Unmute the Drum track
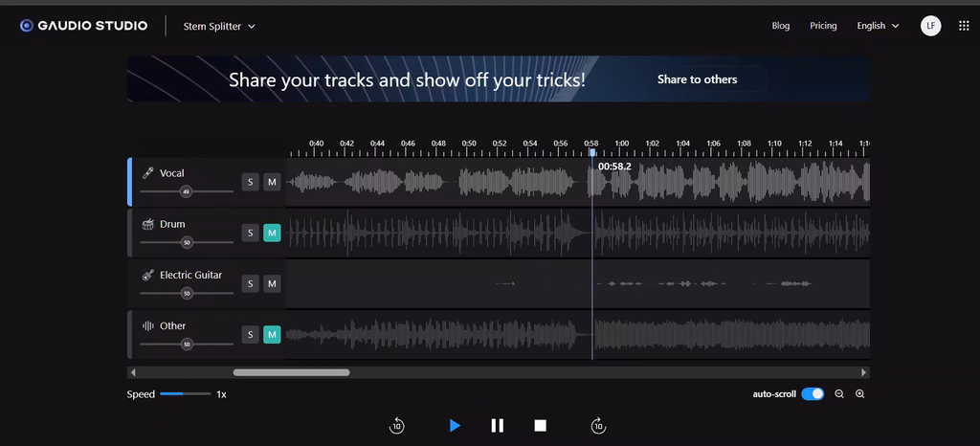The width and height of the screenshot is (980, 446). [272, 233]
